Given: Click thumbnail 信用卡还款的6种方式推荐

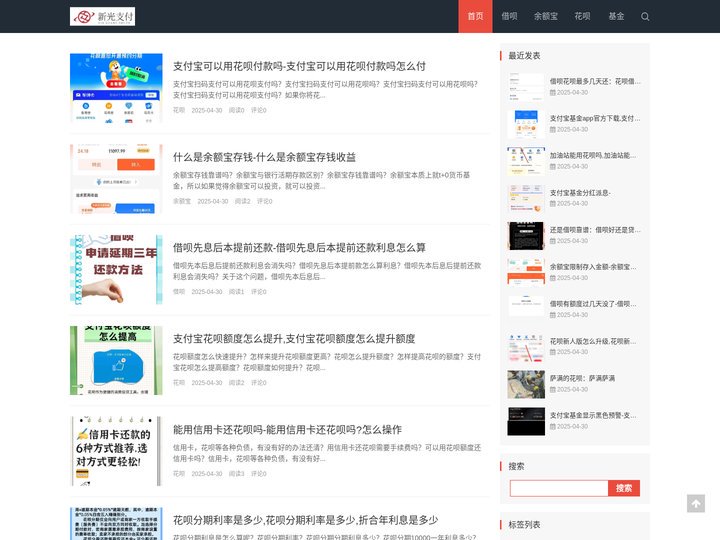Looking at the screenshot, I should point(116,451).
